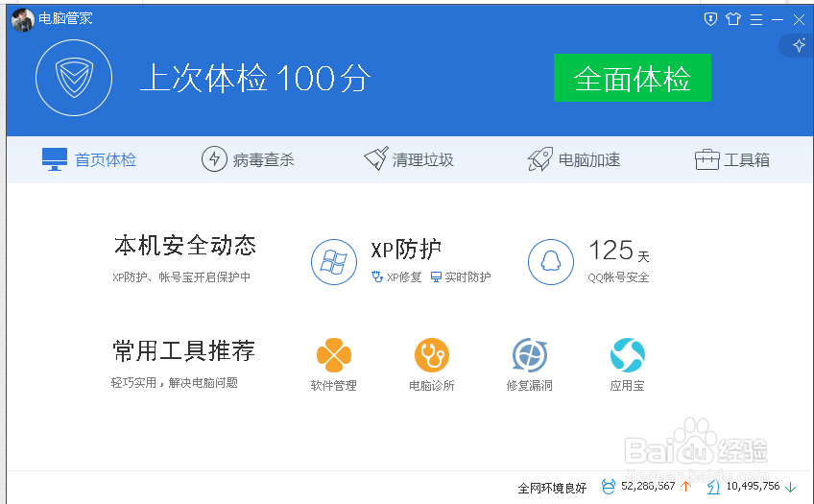Switch to 电脑加速 tab

[x=574, y=159]
